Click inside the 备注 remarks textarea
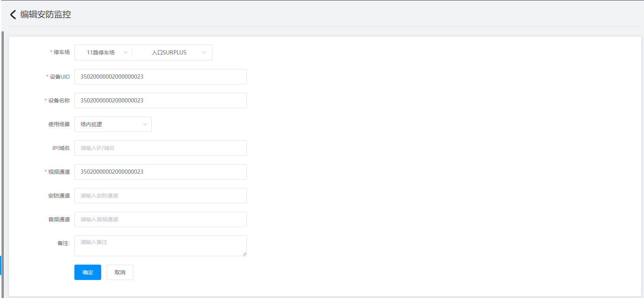Screen dimensions: 644x298 [160, 245]
